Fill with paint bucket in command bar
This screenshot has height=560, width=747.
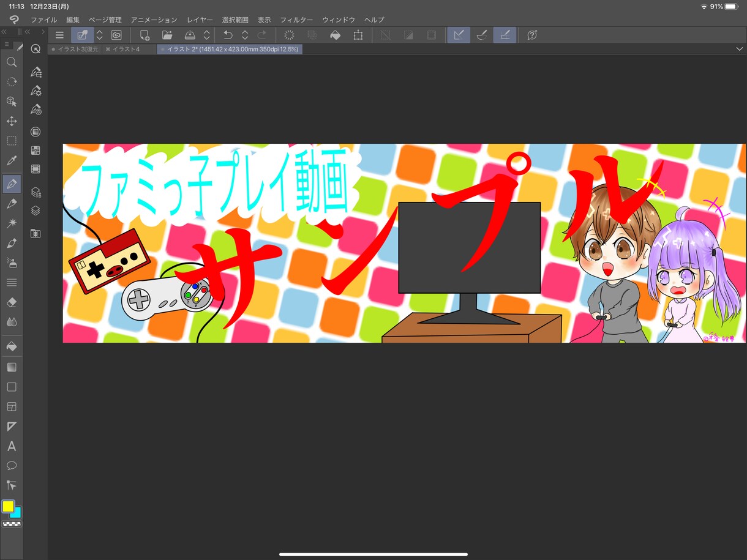(335, 35)
